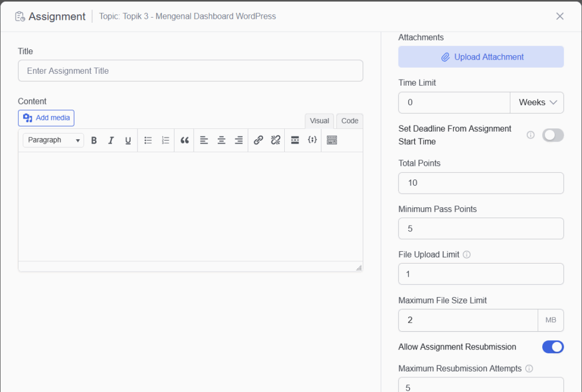Click info icon next to Maximum Resubmission Attempts
The image size is (582, 392).
coord(529,368)
